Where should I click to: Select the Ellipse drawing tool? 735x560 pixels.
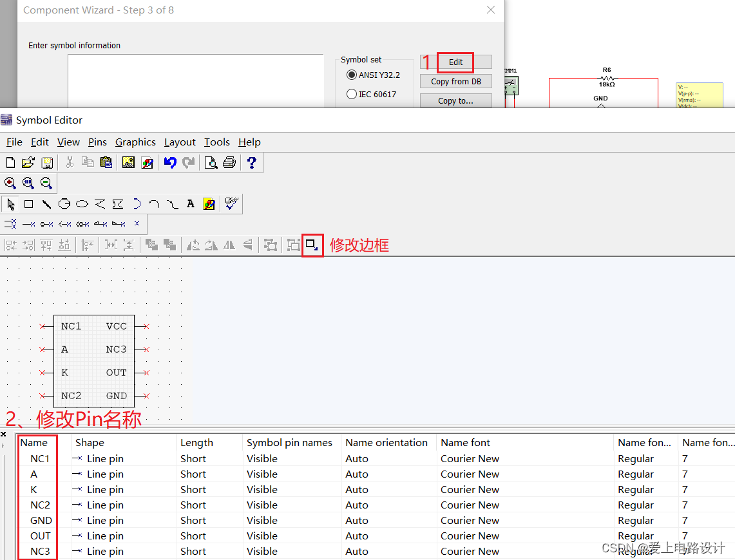82,204
